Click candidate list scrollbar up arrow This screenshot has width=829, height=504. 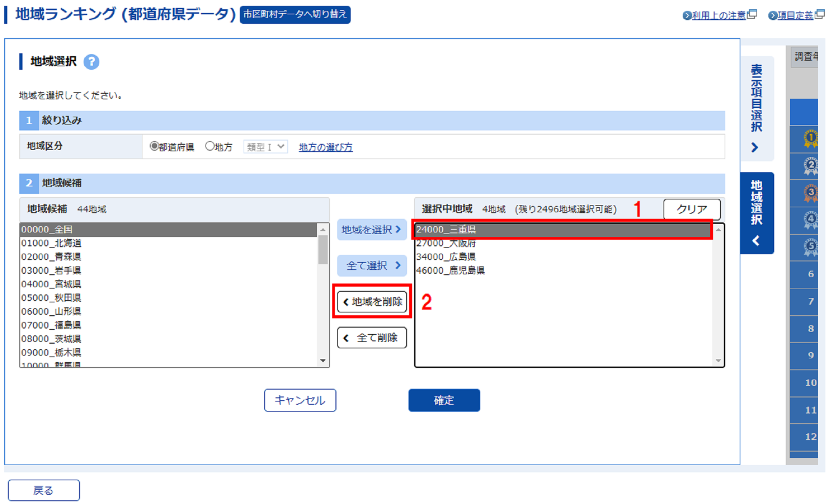323,229
